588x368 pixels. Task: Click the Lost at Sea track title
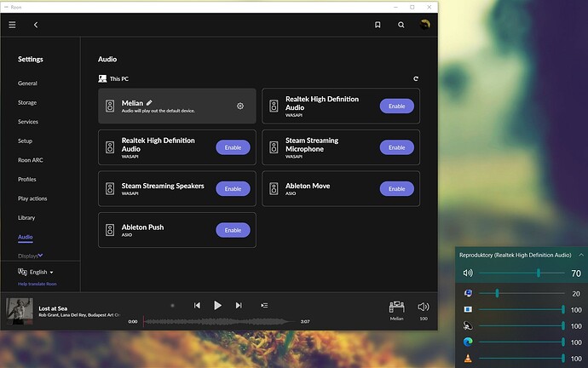click(x=53, y=308)
